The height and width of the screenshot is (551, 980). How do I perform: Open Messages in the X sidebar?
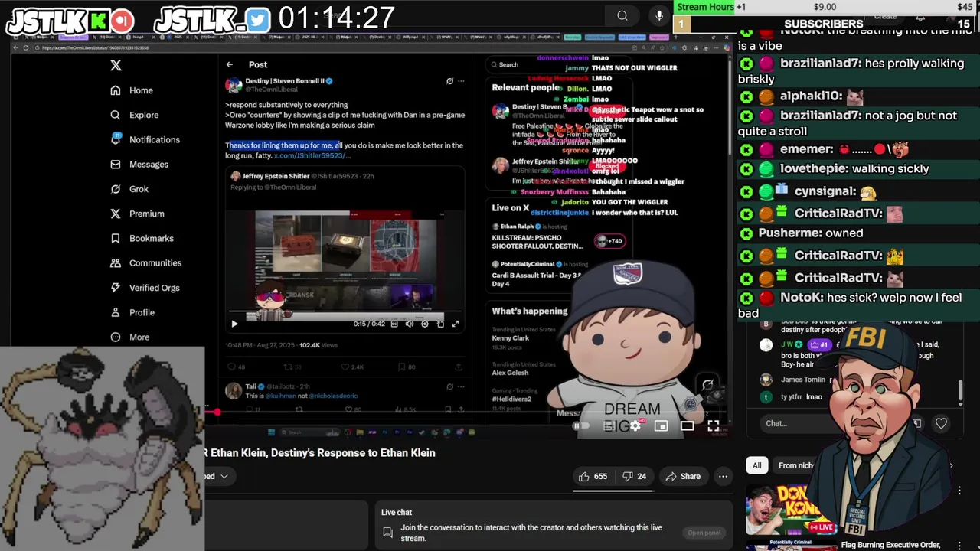click(x=139, y=164)
